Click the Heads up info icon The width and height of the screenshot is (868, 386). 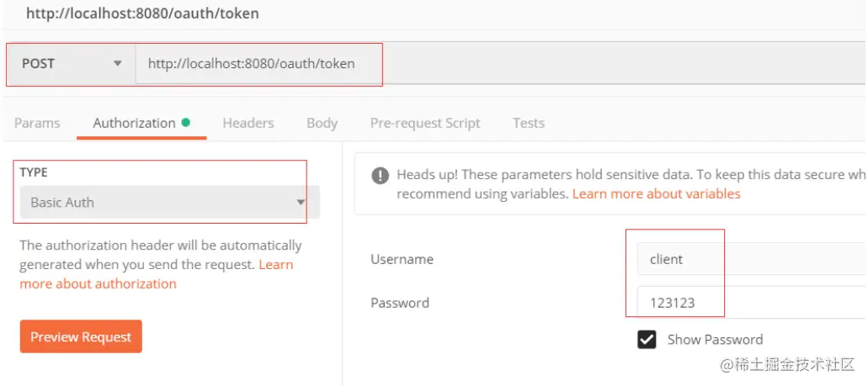coord(381,175)
